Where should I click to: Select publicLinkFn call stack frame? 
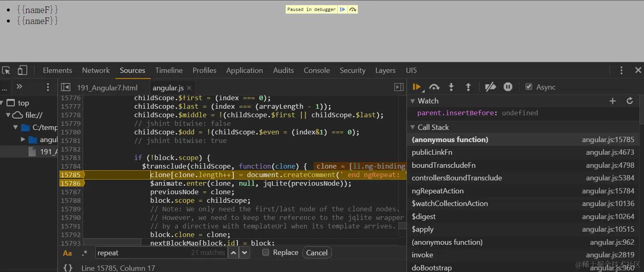(523, 152)
